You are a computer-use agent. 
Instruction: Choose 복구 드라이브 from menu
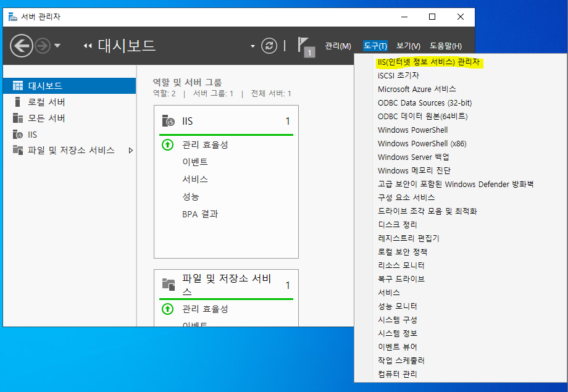401,279
